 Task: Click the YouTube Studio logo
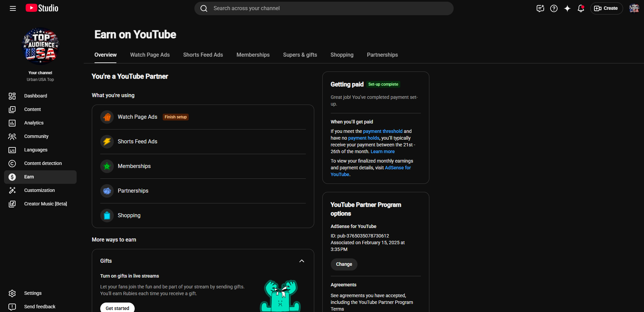click(42, 8)
